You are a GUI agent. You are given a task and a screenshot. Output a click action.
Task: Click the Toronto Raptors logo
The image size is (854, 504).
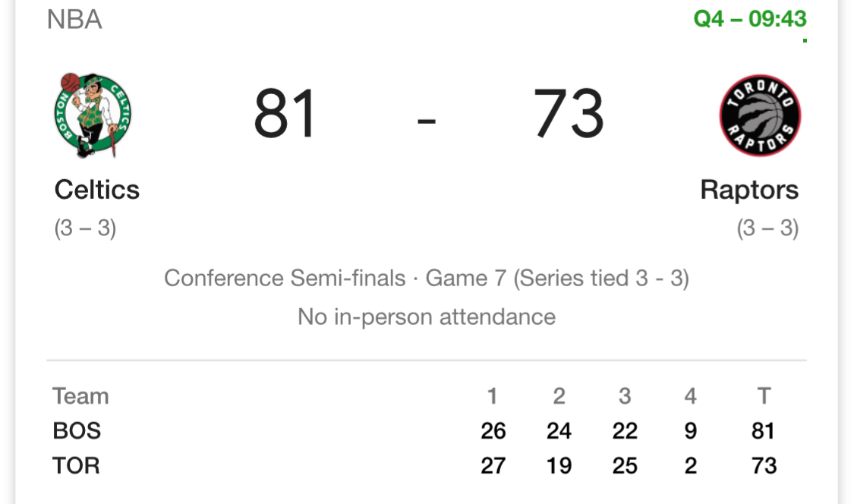[x=760, y=115]
